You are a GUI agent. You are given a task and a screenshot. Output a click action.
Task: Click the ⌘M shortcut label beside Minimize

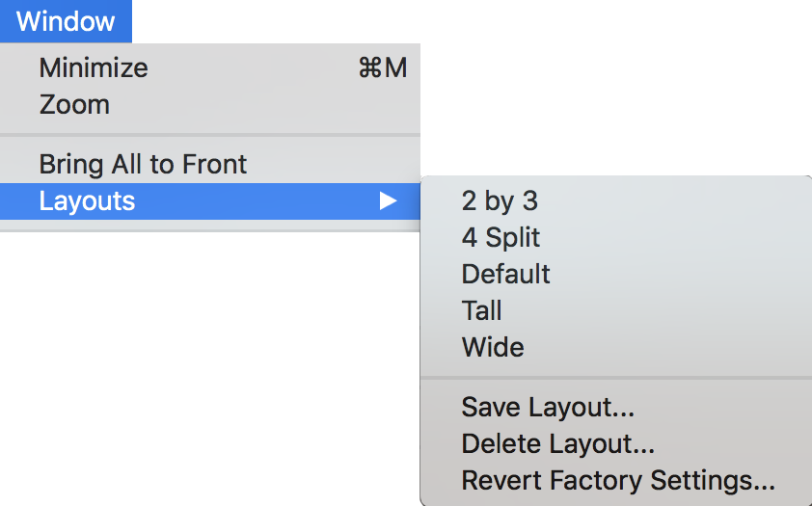pos(382,67)
